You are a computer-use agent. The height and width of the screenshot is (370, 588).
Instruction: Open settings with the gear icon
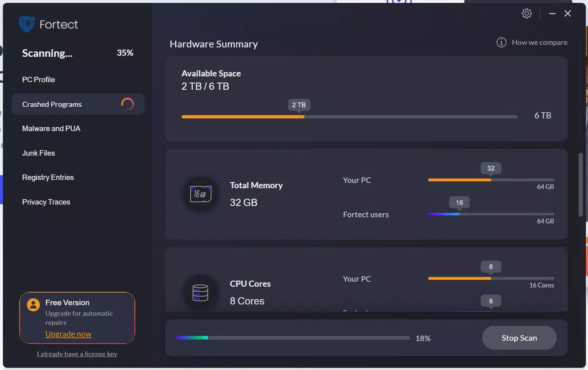[x=526, y=13]
